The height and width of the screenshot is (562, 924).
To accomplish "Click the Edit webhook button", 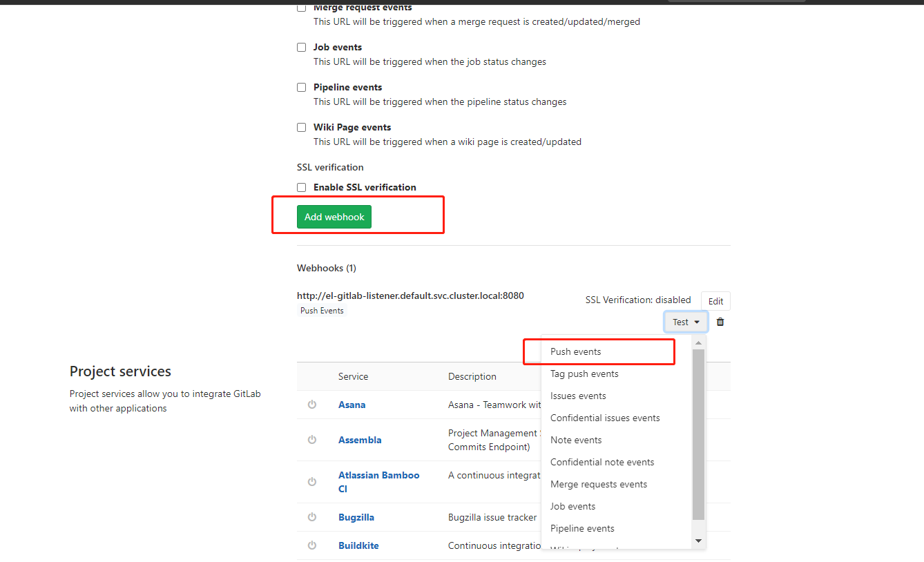I will tap(715, 301).
